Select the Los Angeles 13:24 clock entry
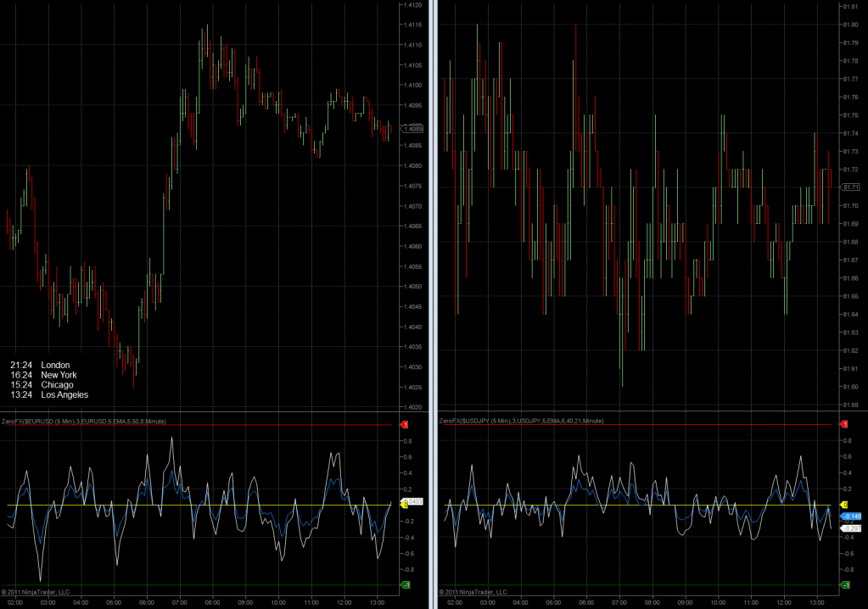 coord(49,394)
